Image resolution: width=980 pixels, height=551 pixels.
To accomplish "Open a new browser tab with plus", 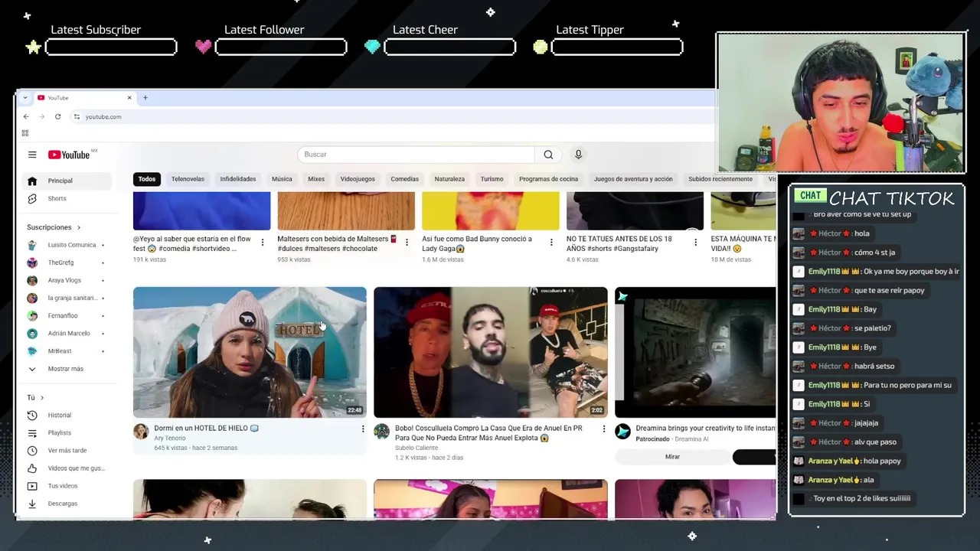I will 145,98.
